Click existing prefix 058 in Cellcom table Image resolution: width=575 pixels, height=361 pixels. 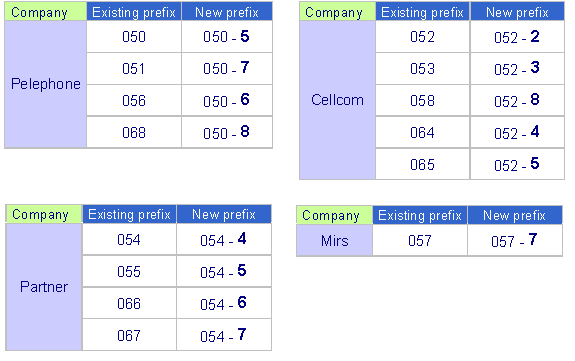tap(422, 100)
